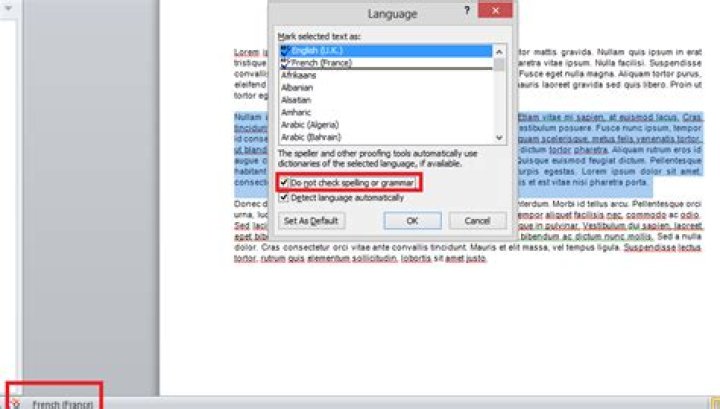Click French (France) status bar language
This screenshot has height=409, width=720.
point(62,404)
